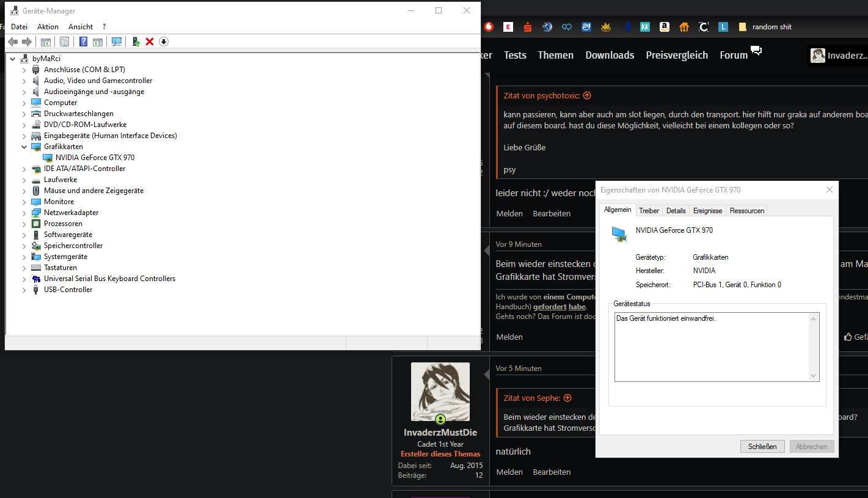Expand the Tastaturen node
This screenshot has width=868, height=498.
[24, 268]
